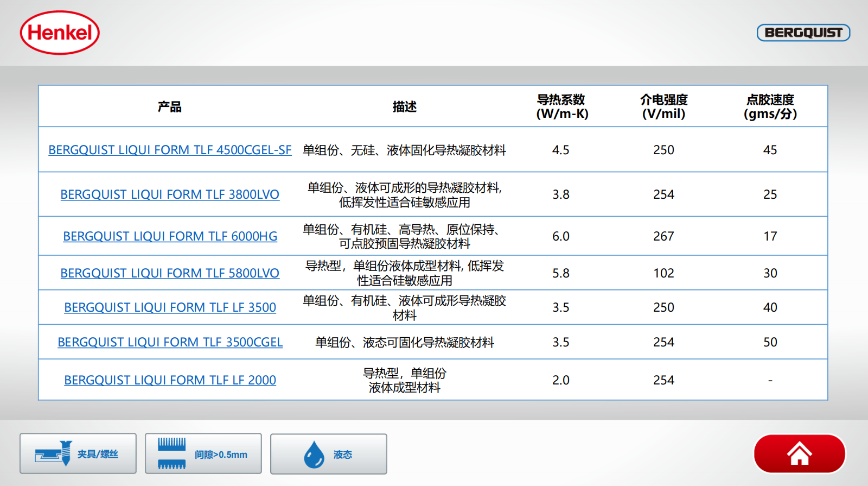Click the 产品 column header
Image resolution: width=868 pixels, height=486 pixels.
click(x=170, y=107)
